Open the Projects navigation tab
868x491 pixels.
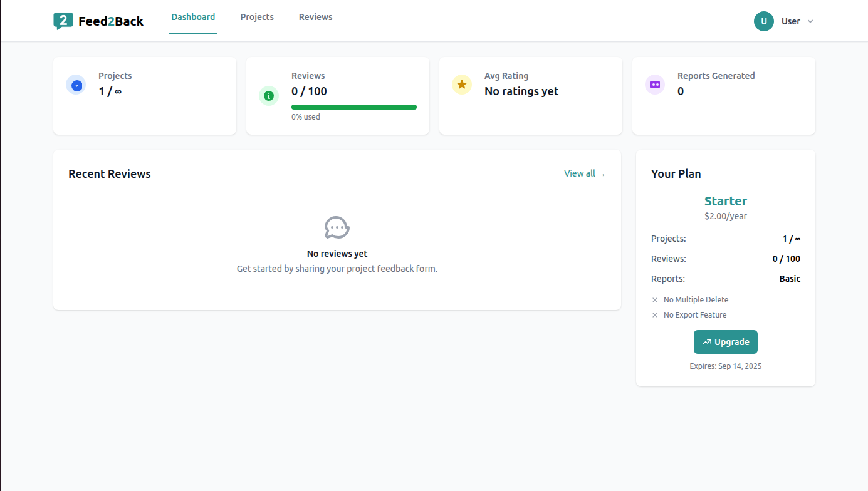pos(257,18)
